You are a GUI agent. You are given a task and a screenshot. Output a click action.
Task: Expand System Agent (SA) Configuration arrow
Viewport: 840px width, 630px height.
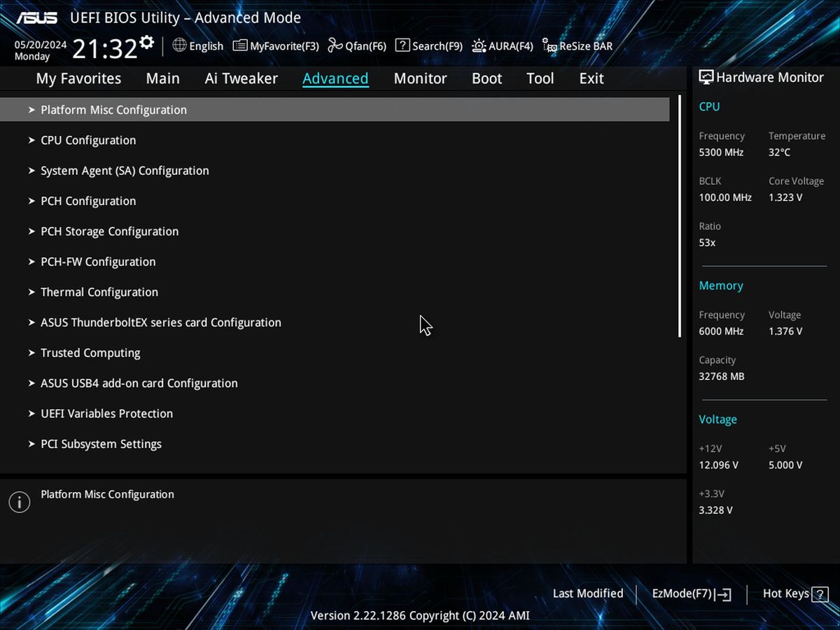click(31, 171)
